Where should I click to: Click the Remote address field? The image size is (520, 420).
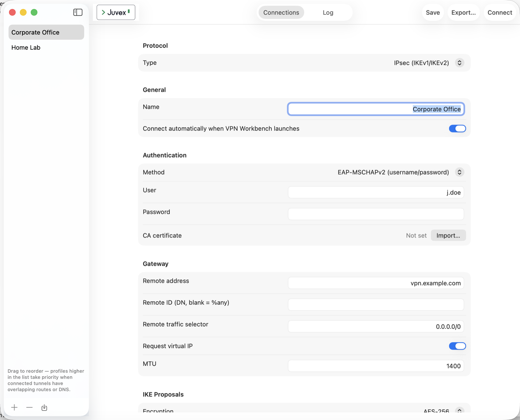pyautogui.click(x=376, y=283)
